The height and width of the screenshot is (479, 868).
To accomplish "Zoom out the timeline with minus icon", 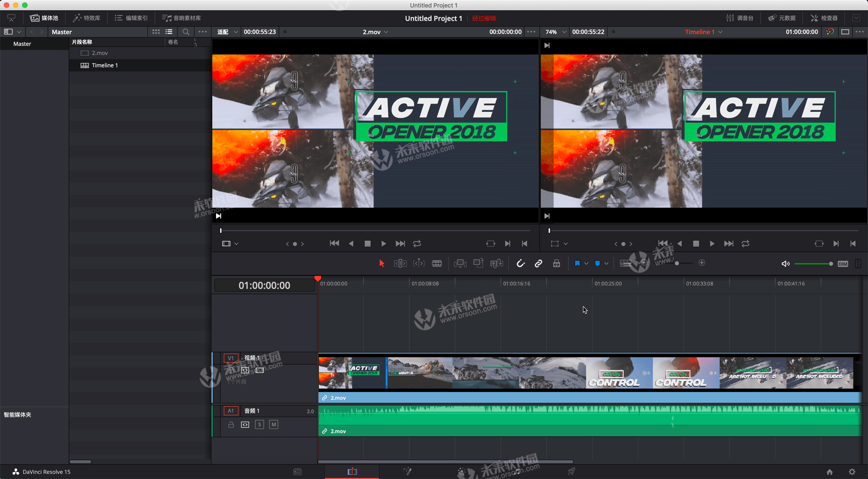I will pyautogui.click(x=644, y=263).
